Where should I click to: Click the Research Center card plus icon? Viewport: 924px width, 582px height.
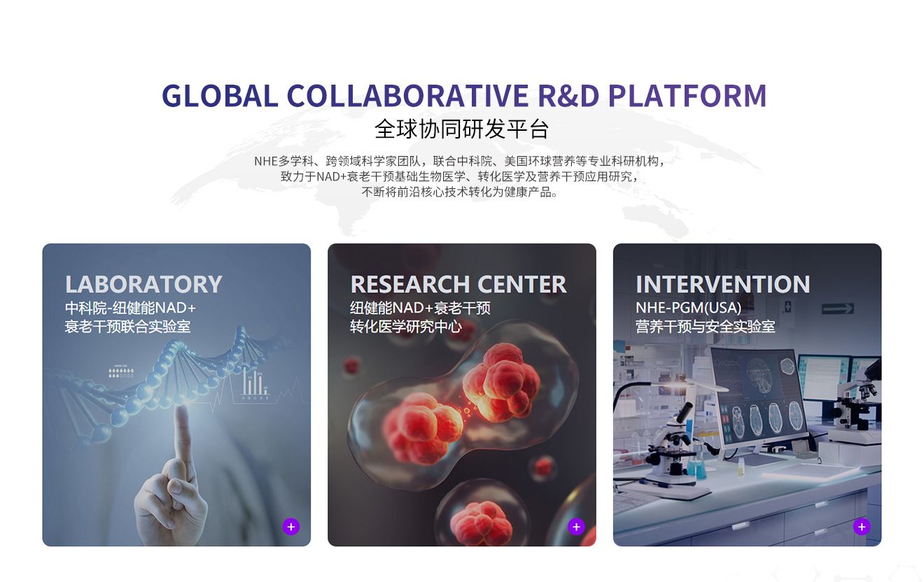pos(576,527)
